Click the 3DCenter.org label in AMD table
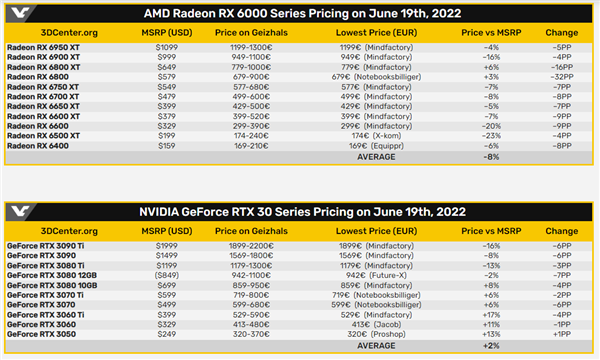The height and width of the screenshot is (360, 600). pos(69,33)
